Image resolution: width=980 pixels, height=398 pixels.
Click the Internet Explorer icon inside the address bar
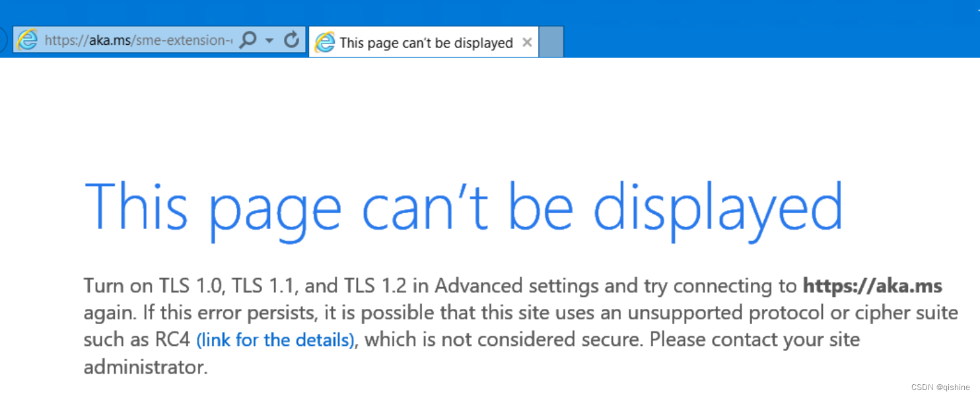(28, 40)
